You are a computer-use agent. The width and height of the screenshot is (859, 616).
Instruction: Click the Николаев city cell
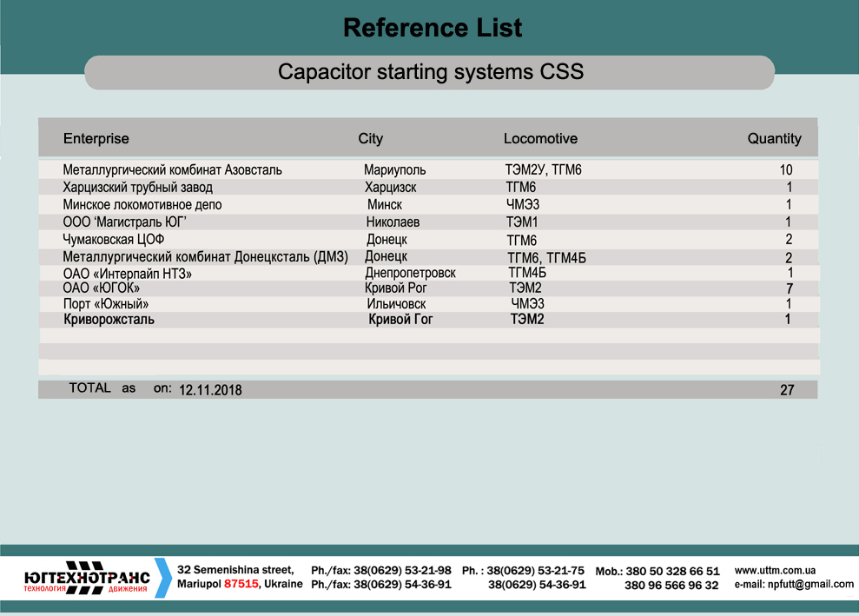(393, 222)
